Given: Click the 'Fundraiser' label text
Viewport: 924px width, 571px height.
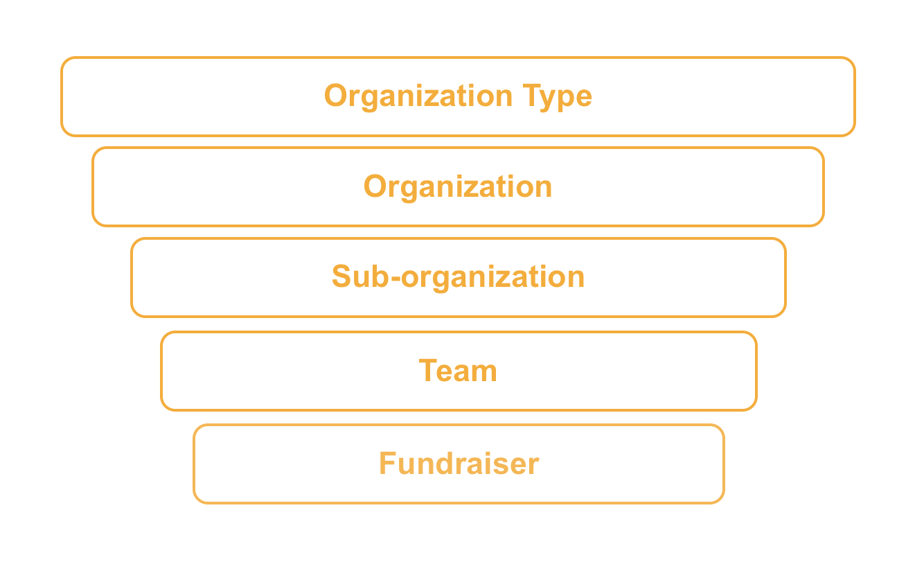Looking at the screenshot, I should click(459, 463).
